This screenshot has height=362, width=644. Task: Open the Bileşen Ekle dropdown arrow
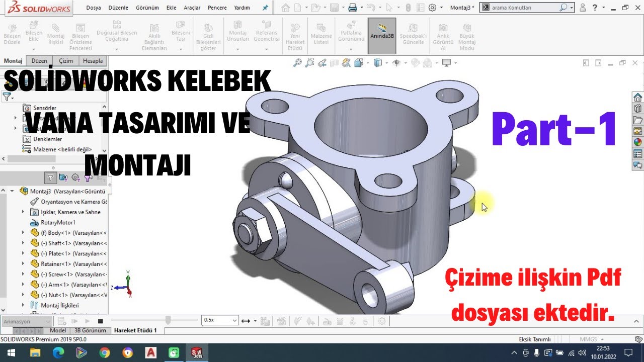point(34,49)
